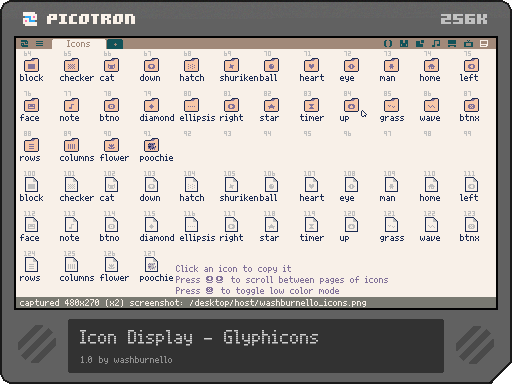Copy the eye file icon numbered 108
Image resolution: width=512 pixels, height=384 pixels.
tap(351, 185)
